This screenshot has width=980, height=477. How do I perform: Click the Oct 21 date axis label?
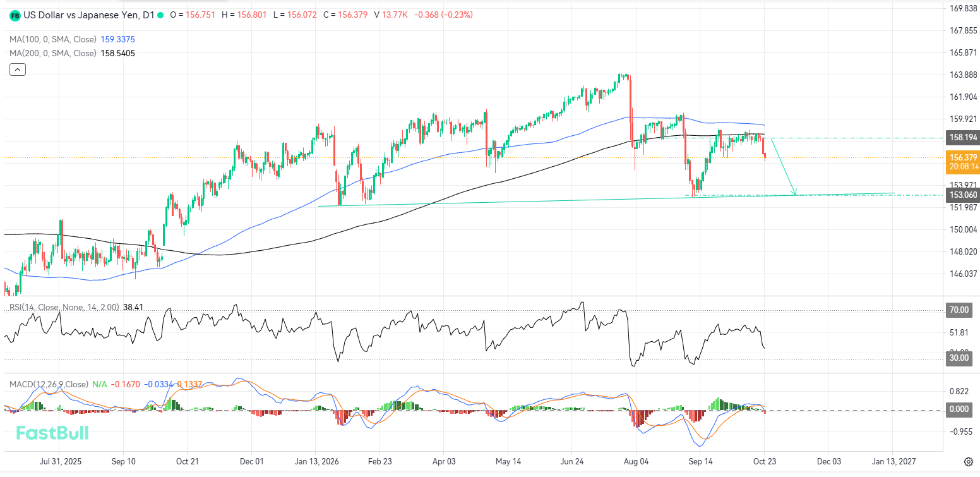point(188,462)
